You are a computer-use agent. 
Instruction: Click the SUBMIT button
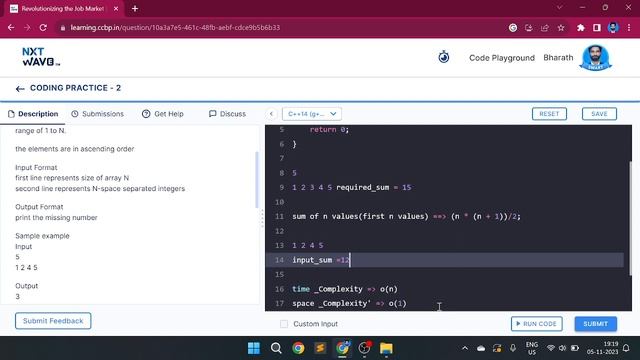596,324
